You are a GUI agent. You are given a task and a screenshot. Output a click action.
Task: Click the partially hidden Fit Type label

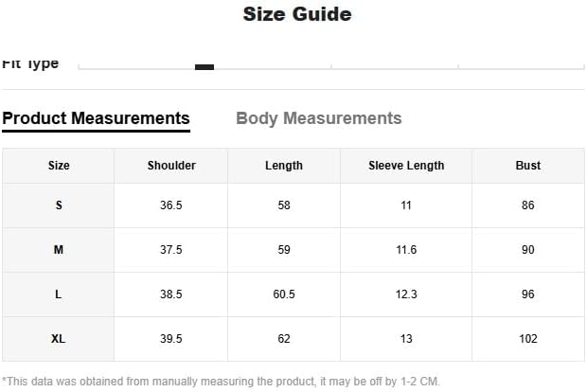coord(30,63)
